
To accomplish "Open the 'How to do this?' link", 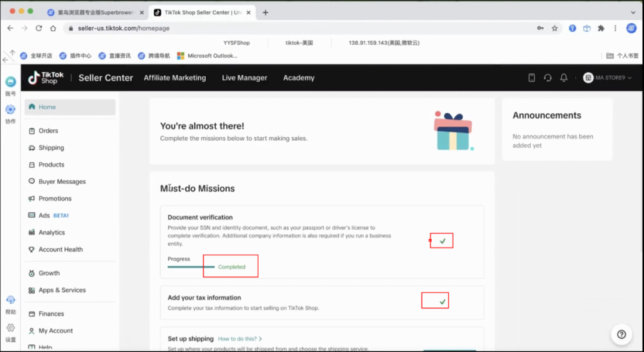I will coord(240,339).
